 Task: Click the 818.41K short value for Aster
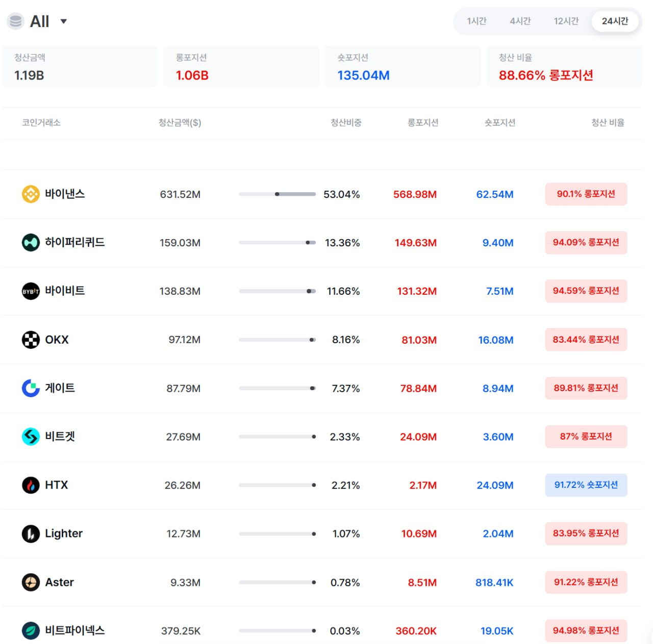pos(494,582)
